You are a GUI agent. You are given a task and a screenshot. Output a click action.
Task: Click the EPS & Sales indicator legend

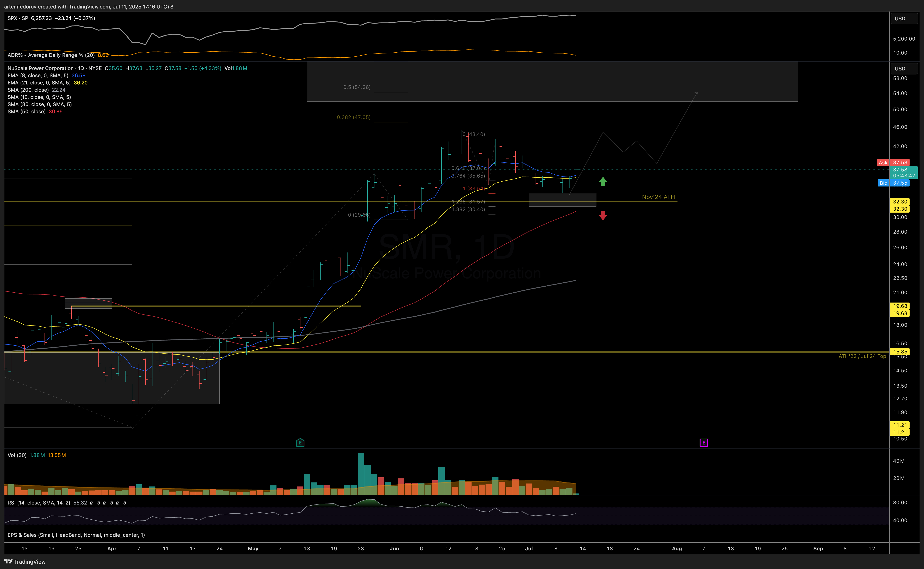click(76, 535)
